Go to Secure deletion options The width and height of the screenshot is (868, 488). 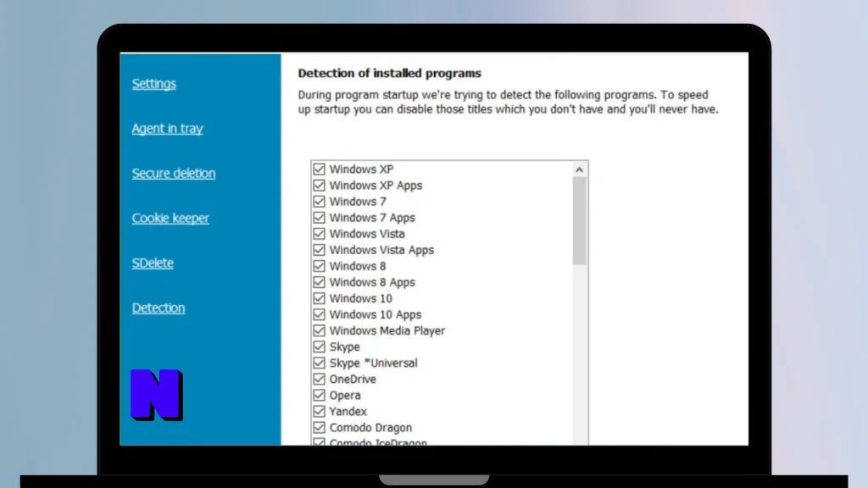pyautogui.click(x=173, y=173)
